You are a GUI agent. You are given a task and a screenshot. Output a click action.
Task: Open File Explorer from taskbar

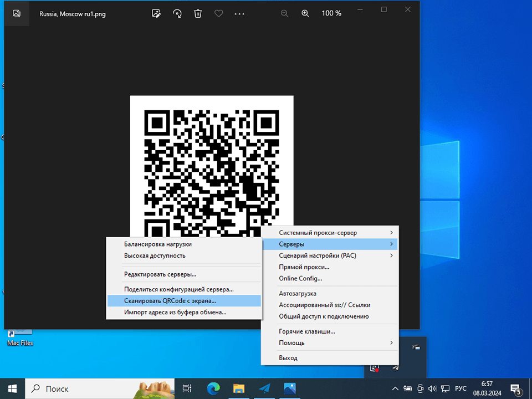(239, 388)
